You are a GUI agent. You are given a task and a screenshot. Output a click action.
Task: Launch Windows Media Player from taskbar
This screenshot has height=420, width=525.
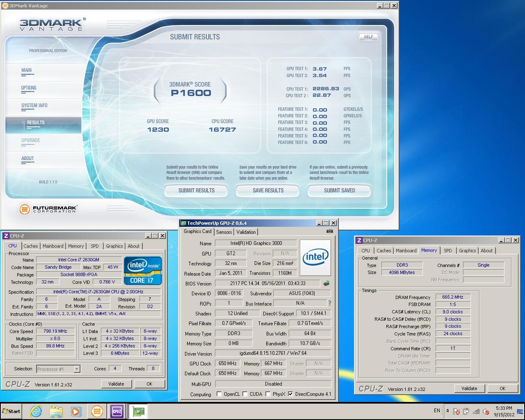point(76,411)
